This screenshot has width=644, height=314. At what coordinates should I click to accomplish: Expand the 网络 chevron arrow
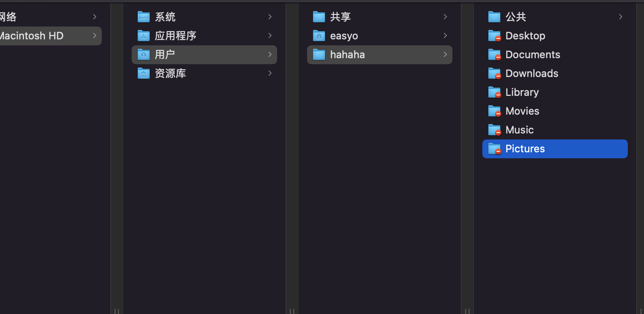click(x=95, y=17)
